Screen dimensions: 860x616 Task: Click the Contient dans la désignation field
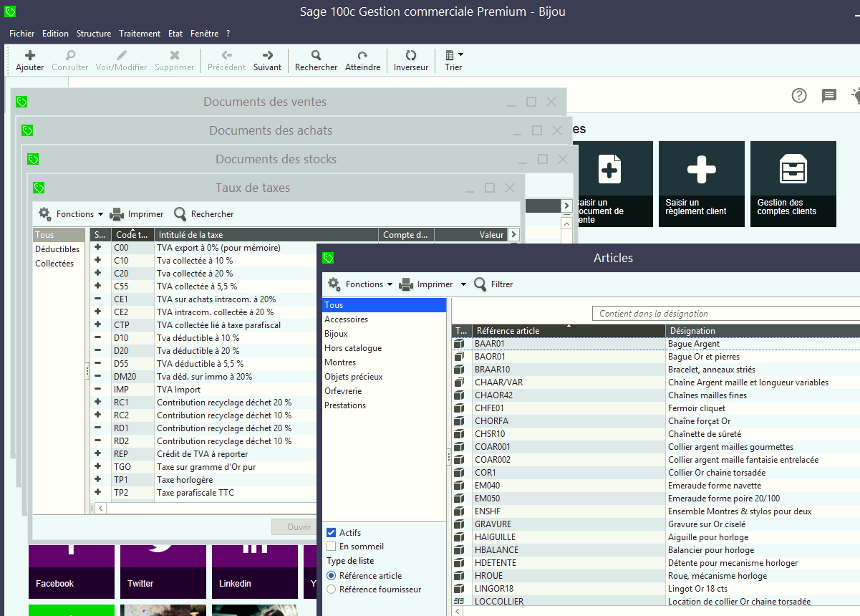725,314
